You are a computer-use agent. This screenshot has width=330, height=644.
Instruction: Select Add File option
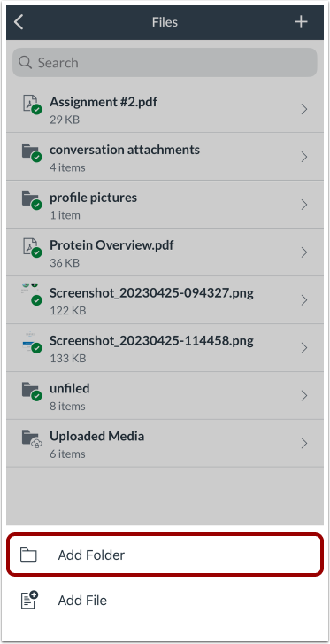point(165,600)
